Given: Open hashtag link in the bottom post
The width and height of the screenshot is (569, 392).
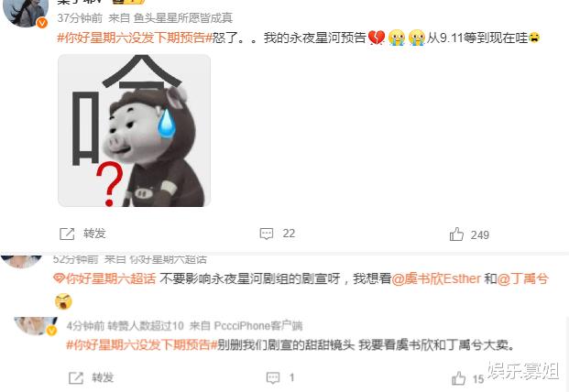Looking at the screenshot, I should point(142,344).
